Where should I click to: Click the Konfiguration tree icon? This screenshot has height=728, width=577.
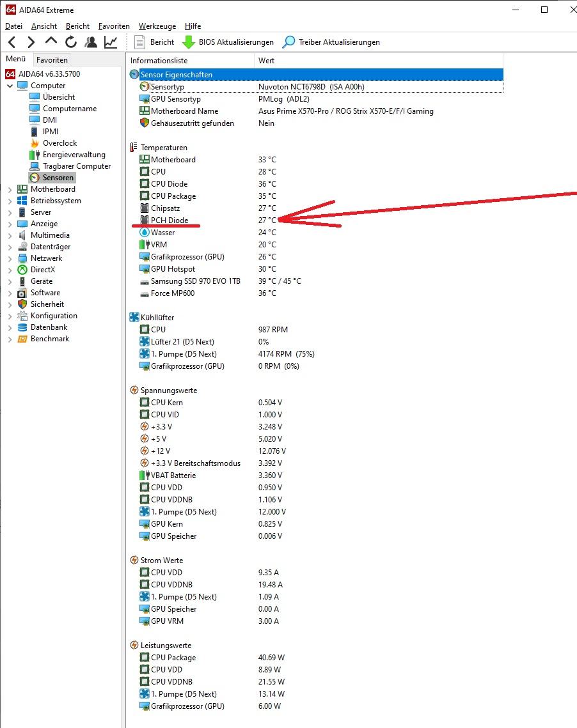[x=22, y=316]
